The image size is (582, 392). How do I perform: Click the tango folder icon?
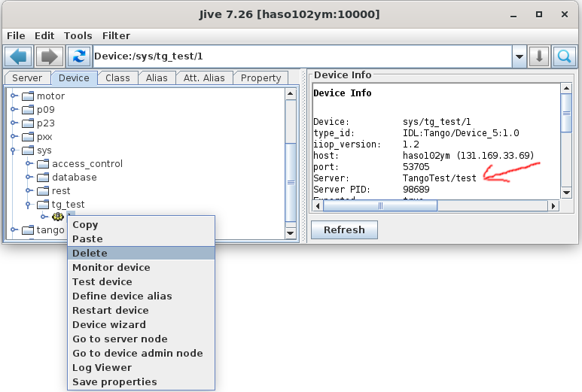(x=28, y=230)
